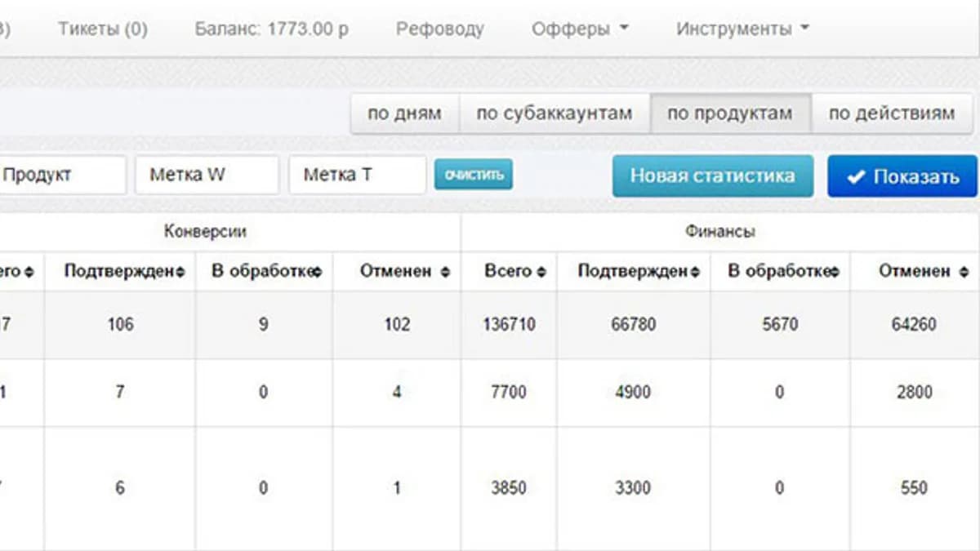Image resolution: width=980 pixels, height=551 pixels.
Task: Switch to the по субаккаунтам tab
Action: [x=555, y=113]
